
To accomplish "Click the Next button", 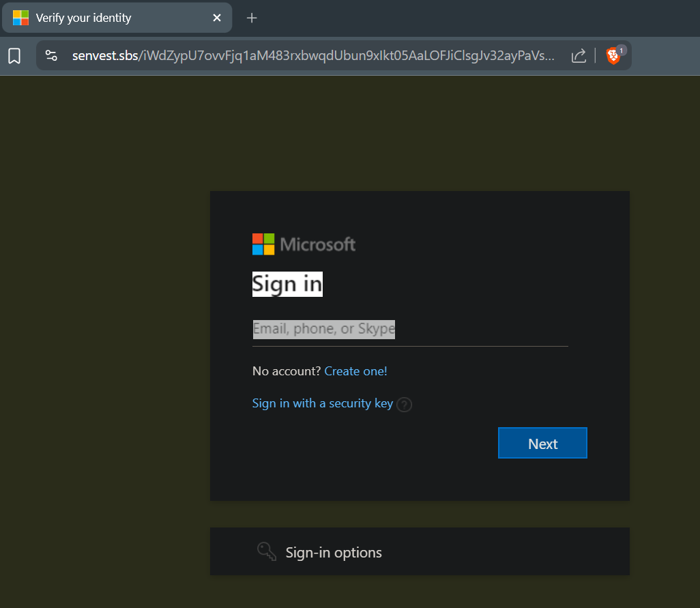I will pos(542,443).
